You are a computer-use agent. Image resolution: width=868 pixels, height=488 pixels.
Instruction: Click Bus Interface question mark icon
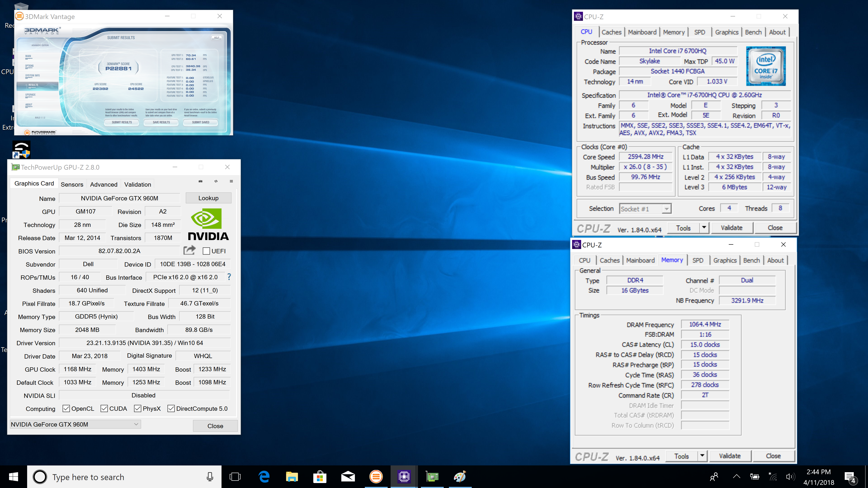pos(229,277)
